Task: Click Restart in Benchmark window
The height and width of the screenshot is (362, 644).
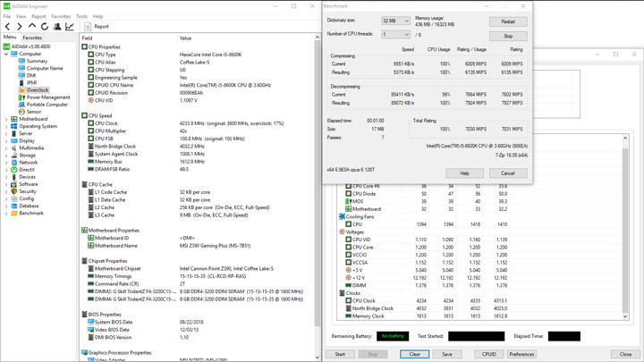Action: 508,21
